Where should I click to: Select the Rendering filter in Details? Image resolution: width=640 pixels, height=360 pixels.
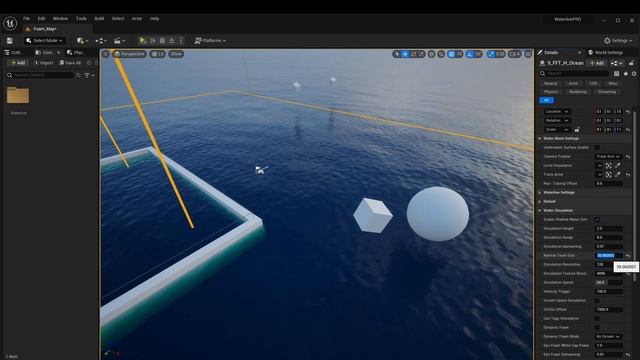point(578,92)
